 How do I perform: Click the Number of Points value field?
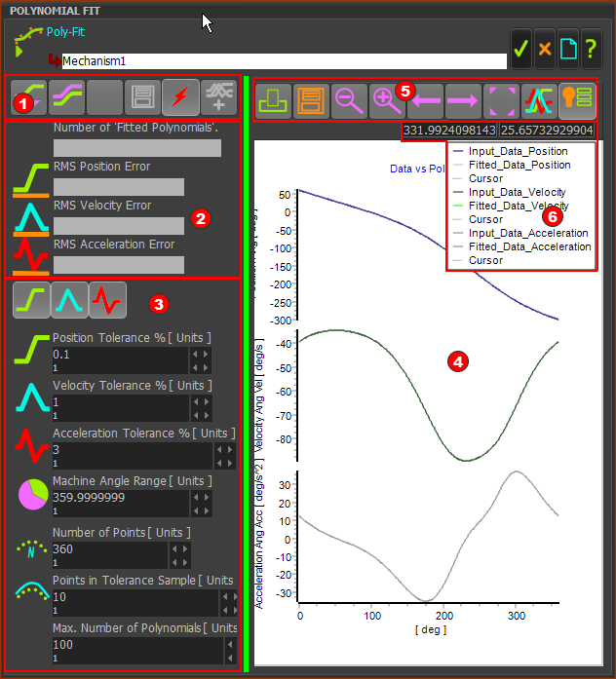(110, 554)
